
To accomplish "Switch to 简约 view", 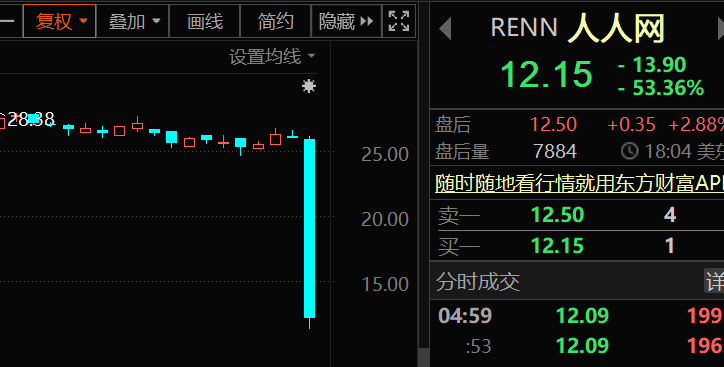I will 276,21.
